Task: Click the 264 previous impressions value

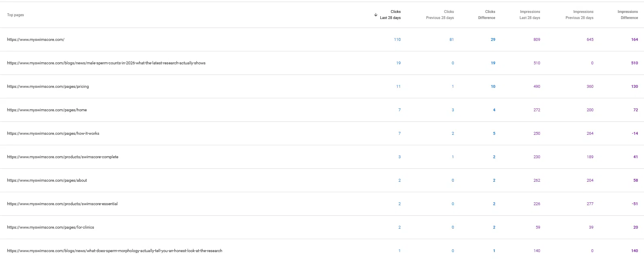Action: click(x=590, y=134)
